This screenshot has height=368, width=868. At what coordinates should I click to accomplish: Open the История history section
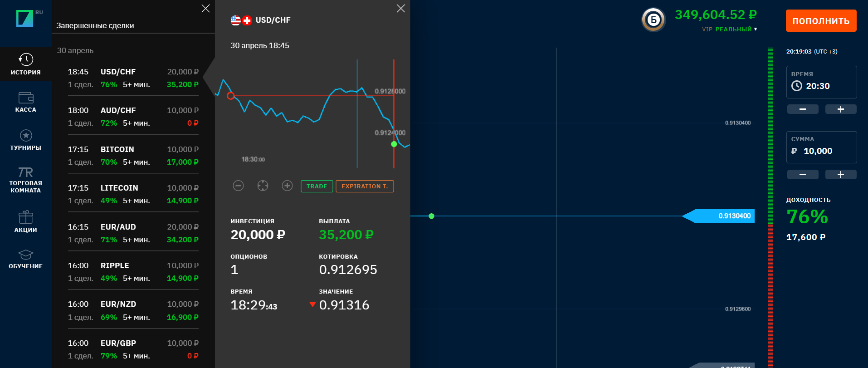(26, 64)
